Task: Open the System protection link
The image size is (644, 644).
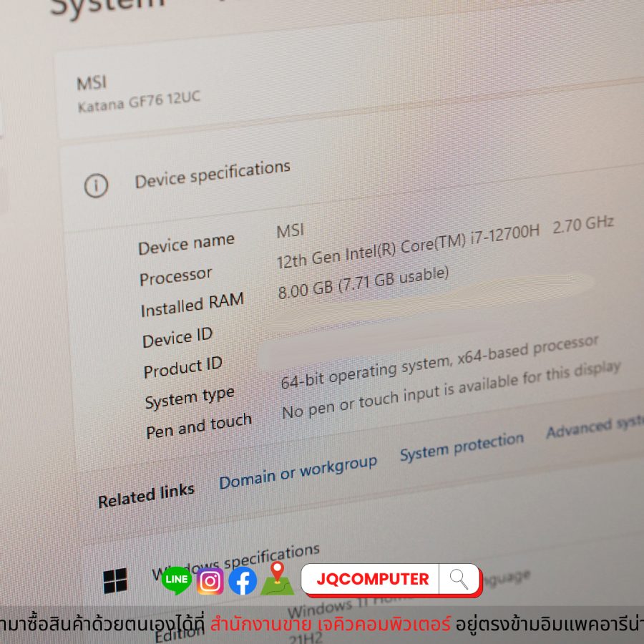Action: (462, 447)
